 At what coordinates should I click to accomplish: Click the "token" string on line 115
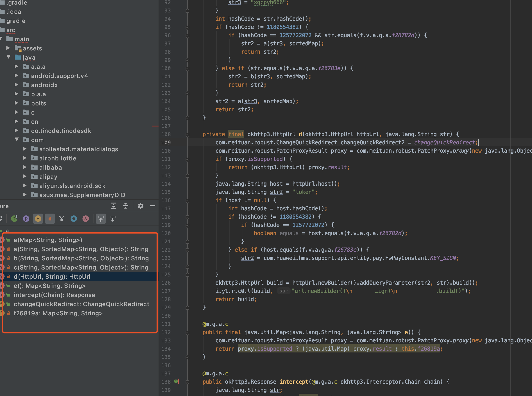[303, 192]
